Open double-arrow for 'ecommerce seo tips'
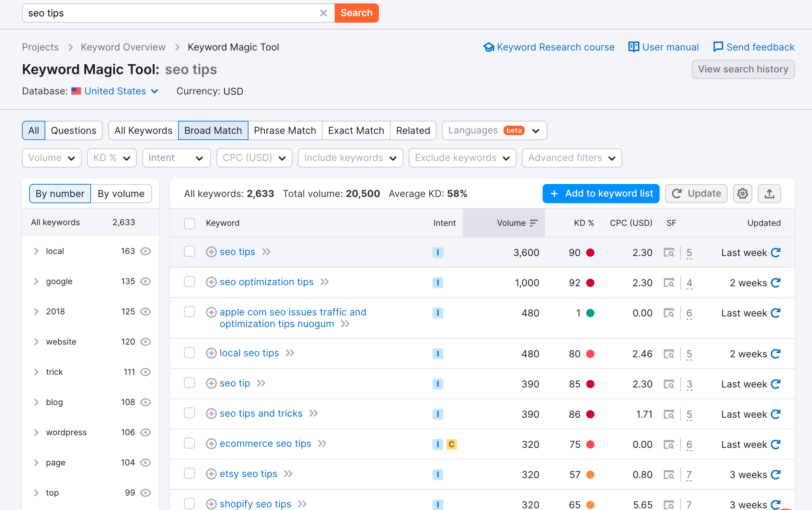The height and width of the screenshot is (510, 812). 322,444
